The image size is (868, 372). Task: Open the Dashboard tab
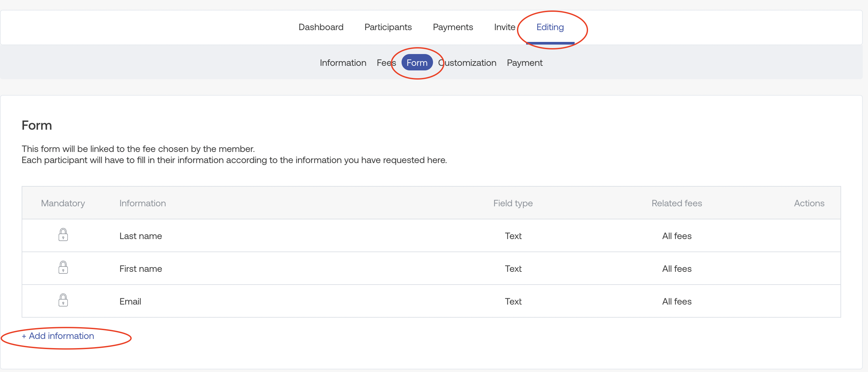click(x=321, y=27)
